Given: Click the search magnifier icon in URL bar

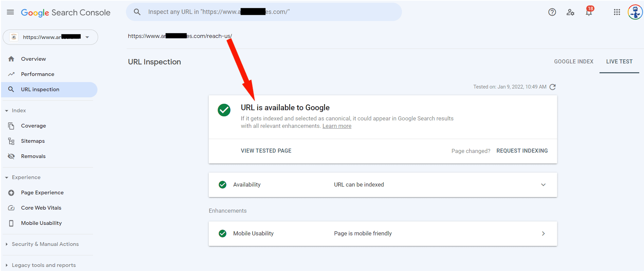Looking at the screenshot, I should [x=137, y=12].
